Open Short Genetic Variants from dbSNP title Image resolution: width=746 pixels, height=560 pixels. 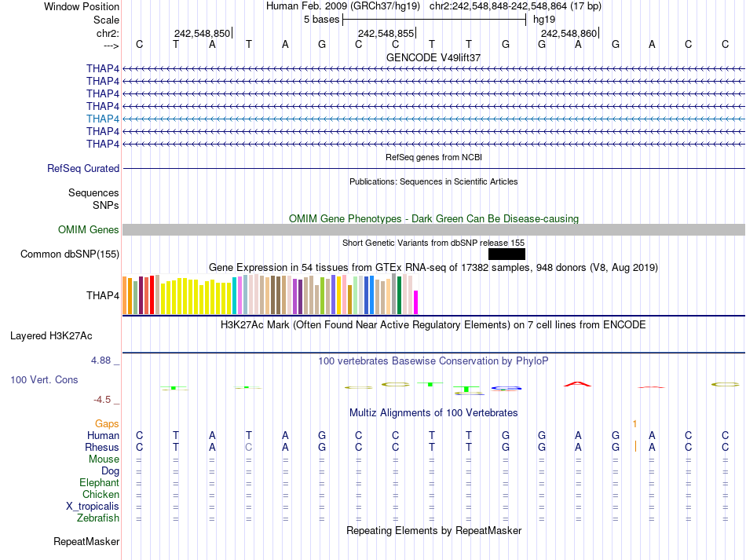pyautogui.click(x=433, y=243)
